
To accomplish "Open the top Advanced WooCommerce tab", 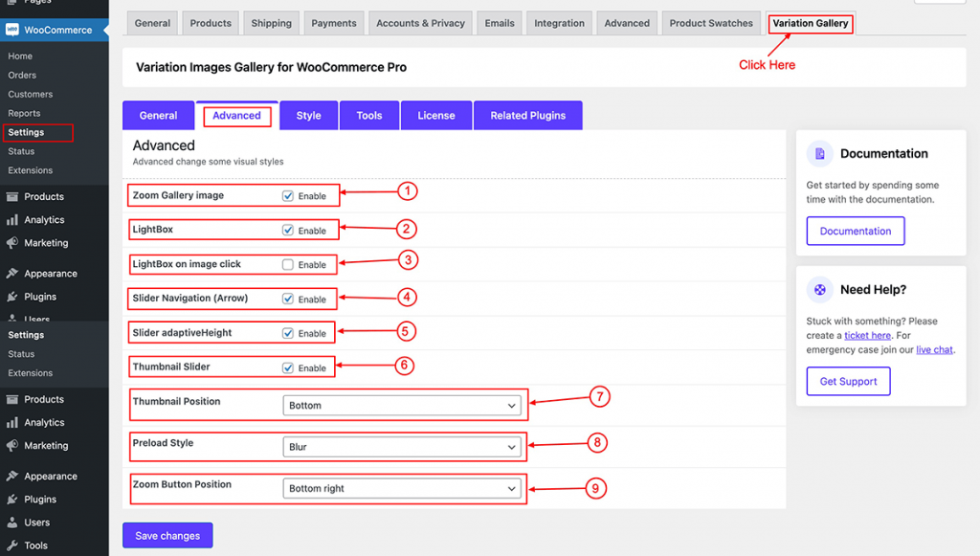I will point(627,23).
